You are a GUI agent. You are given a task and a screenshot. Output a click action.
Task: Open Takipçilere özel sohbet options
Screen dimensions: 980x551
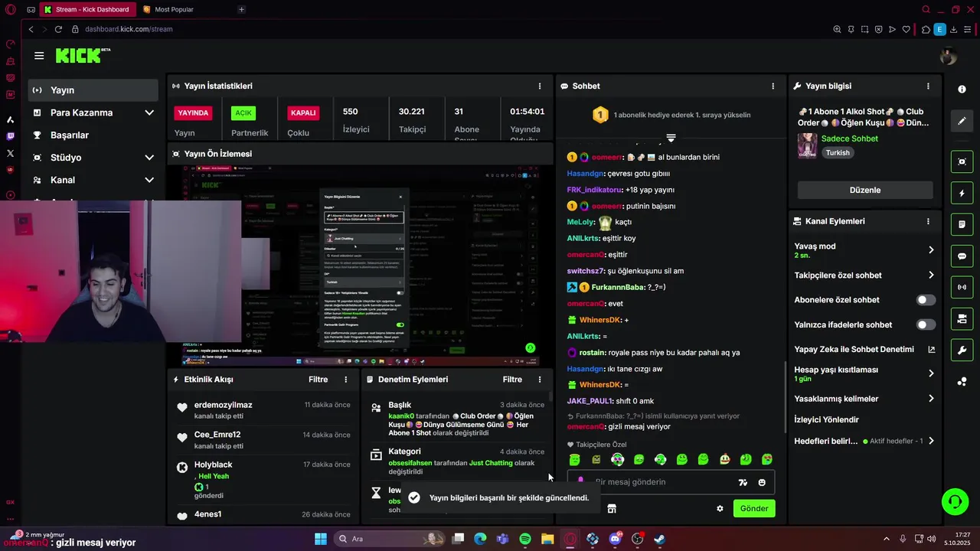click(865, 275)
